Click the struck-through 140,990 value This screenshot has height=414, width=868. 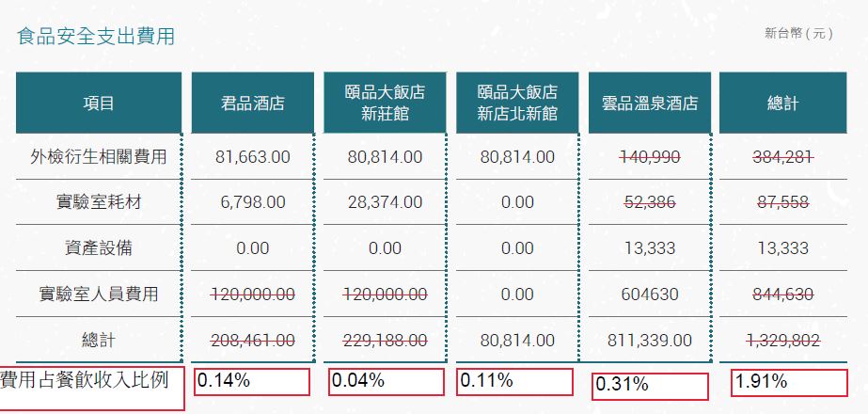click(650, 157)
